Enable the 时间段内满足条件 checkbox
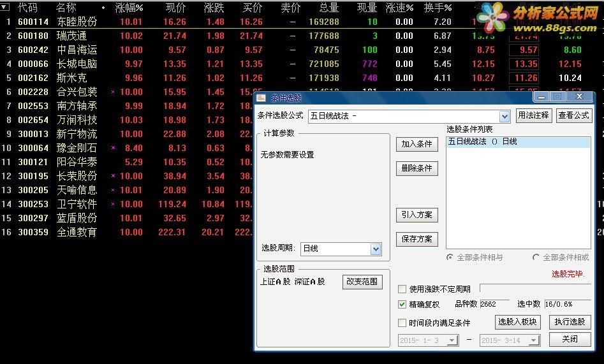The width and height of the screenshot is (604, 364). pyautogui.click(x=402, y=323)
